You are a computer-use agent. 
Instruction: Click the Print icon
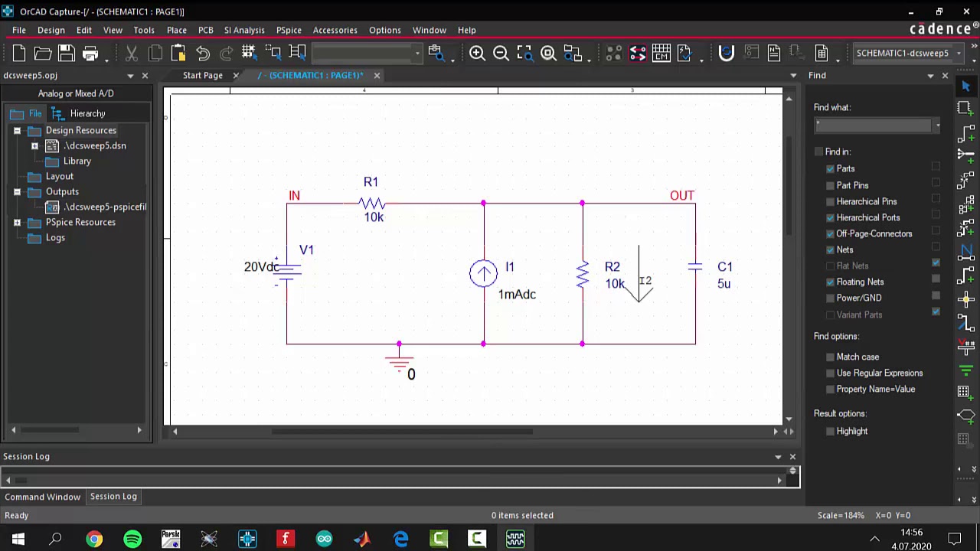[90, 53]
